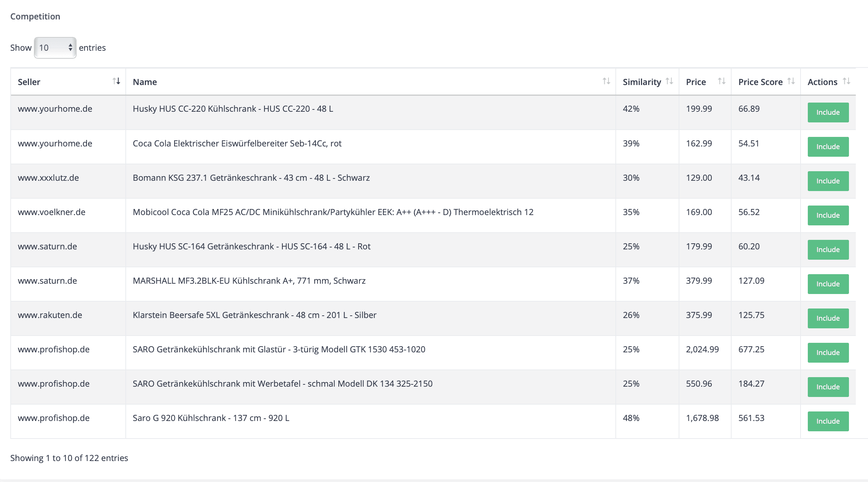The height and width of the screenshot is (482, 868).
Task: Sort by Similarity column sort icon
Action: coord(669,81)
